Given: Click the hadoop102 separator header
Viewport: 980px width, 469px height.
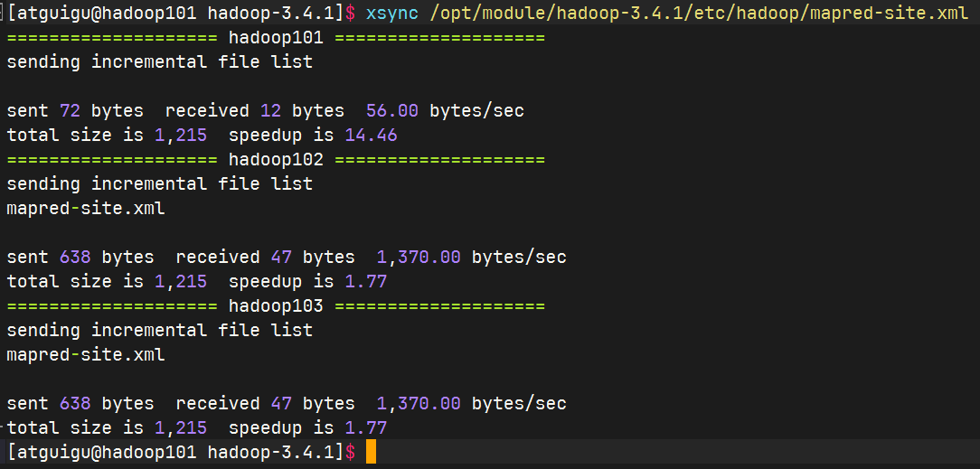Looking at the screenshot, I should click(276, 160).
